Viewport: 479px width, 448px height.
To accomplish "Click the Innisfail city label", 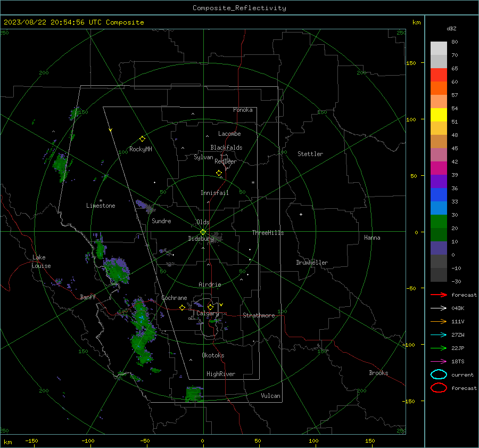I will click(214, 193).
